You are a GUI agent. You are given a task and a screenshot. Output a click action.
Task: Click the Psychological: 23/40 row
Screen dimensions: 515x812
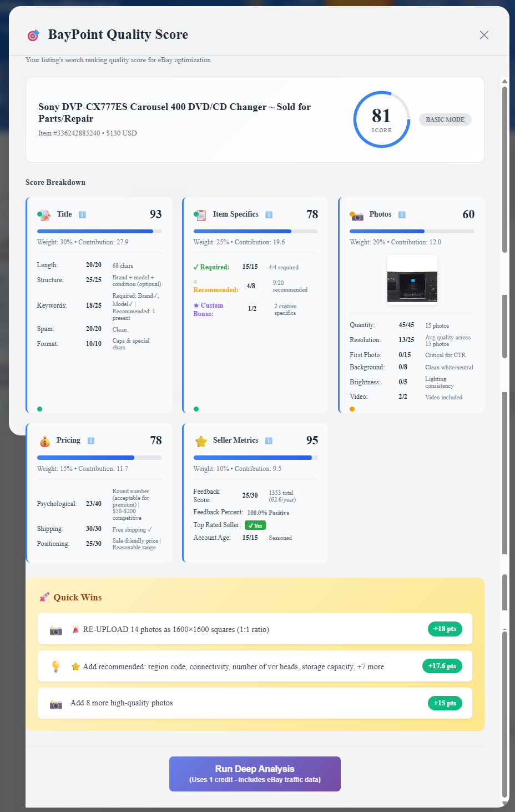(x=99, y=504)
